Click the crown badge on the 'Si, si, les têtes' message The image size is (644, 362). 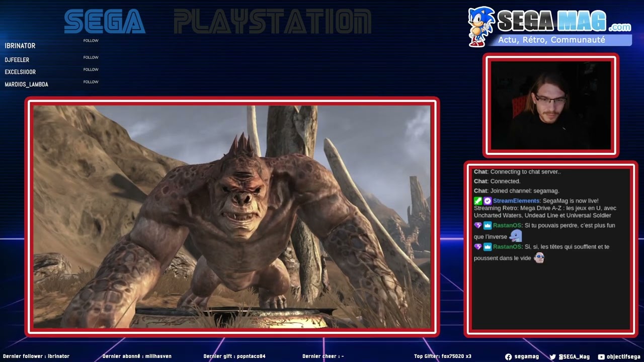(x=488, y=247)
